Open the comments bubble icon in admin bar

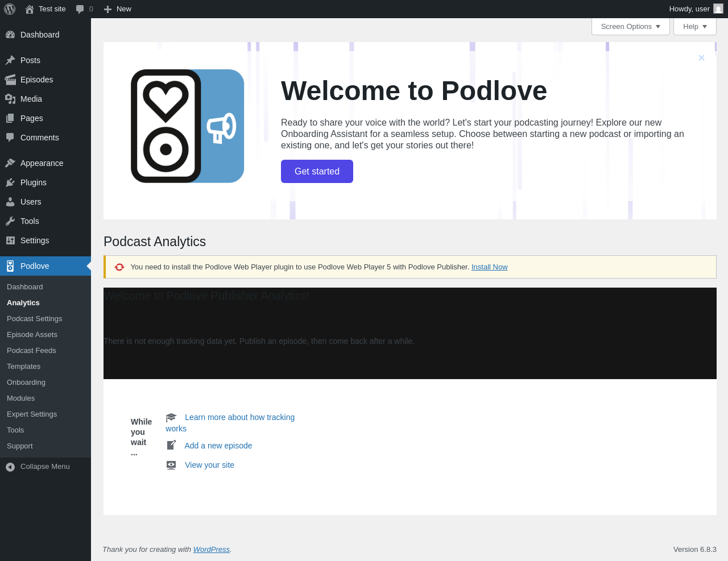80,9
